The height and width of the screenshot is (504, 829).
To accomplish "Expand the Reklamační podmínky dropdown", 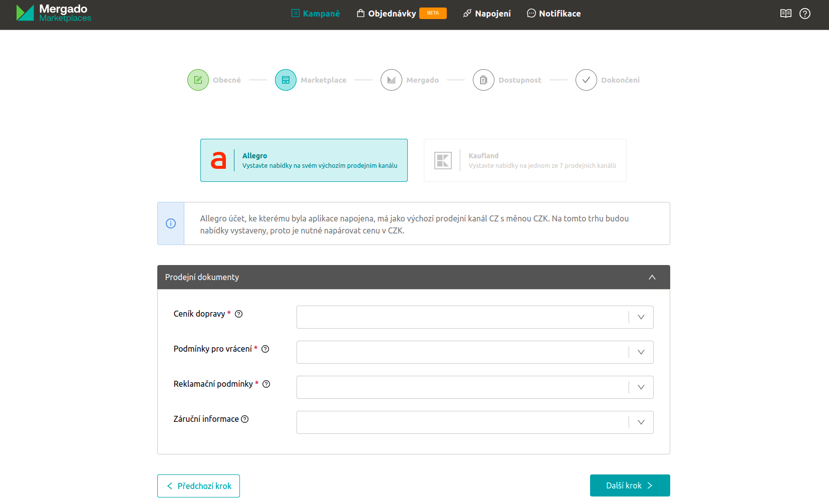I will pos(474,387).
